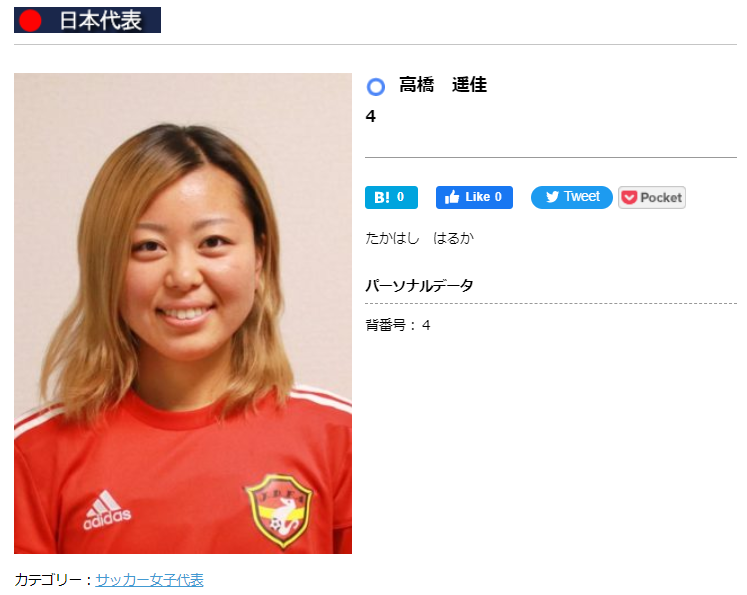Click the blue circle icon beside 高橋 遥佳
This screenshot has width=747, height=595.
pyautogui.click(x=375, y=87)
